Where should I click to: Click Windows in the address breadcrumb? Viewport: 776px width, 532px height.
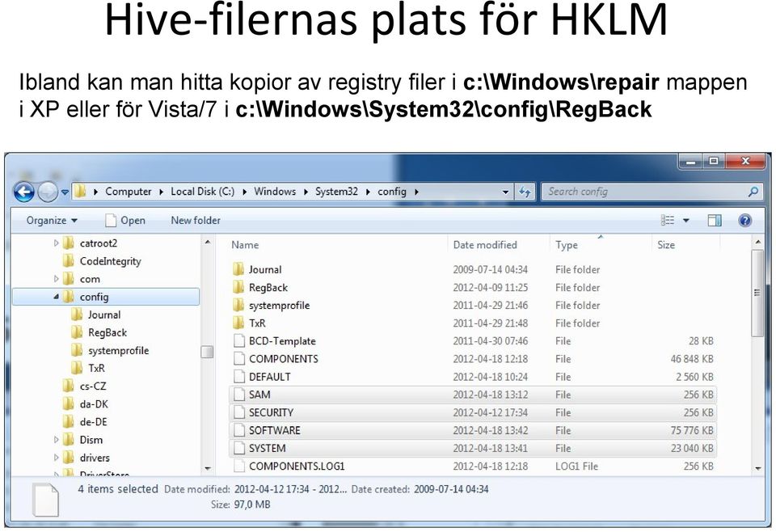click(x=275, y=192)
